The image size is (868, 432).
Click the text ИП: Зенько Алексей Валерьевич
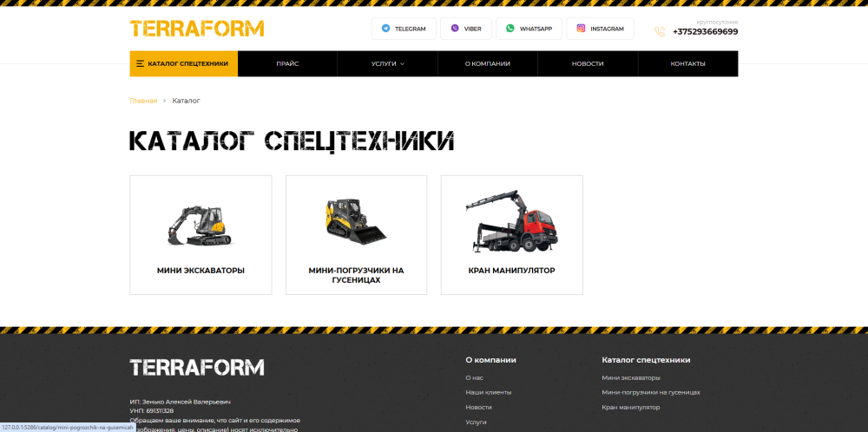[180, 402]
